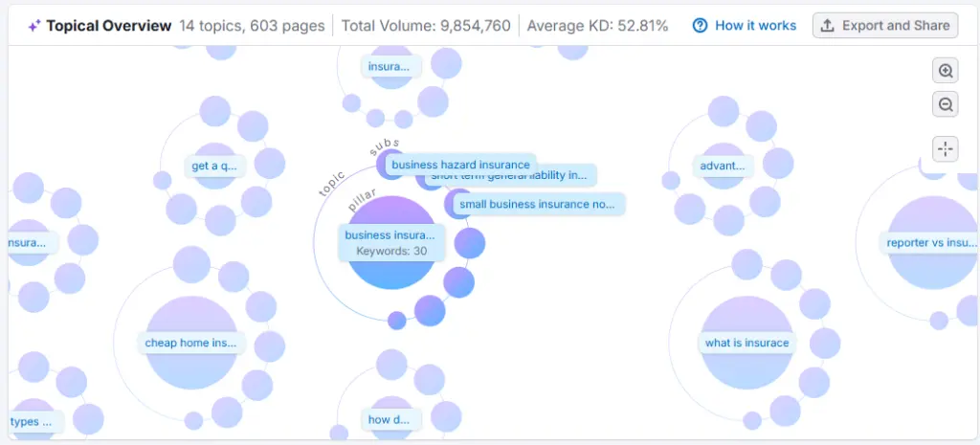Viewport: 980px width, 445px height.
Task: Click the Topical Overview heading
Action: click(109, 26)
